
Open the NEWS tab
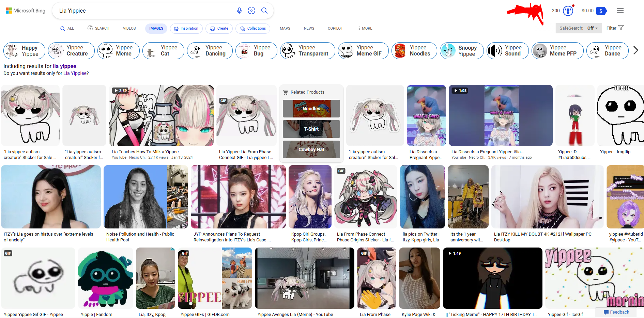click(309, 28)
